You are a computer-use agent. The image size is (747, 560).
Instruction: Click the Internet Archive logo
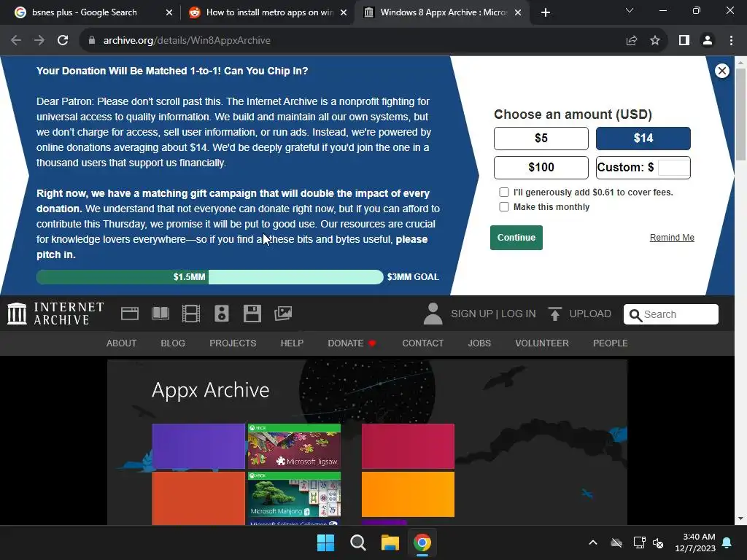[55, 314]
